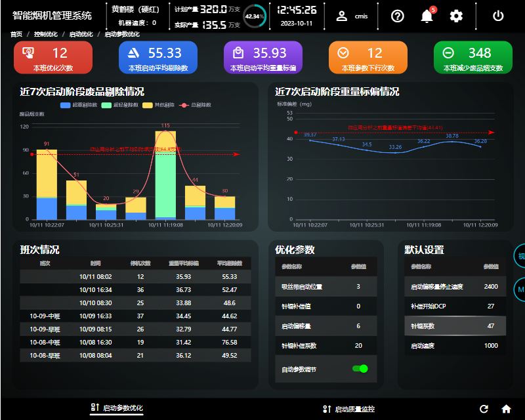Select the 10-08-中班 shift row
The height and width of the screenshot is (420, 525).
tap(135, 343)
